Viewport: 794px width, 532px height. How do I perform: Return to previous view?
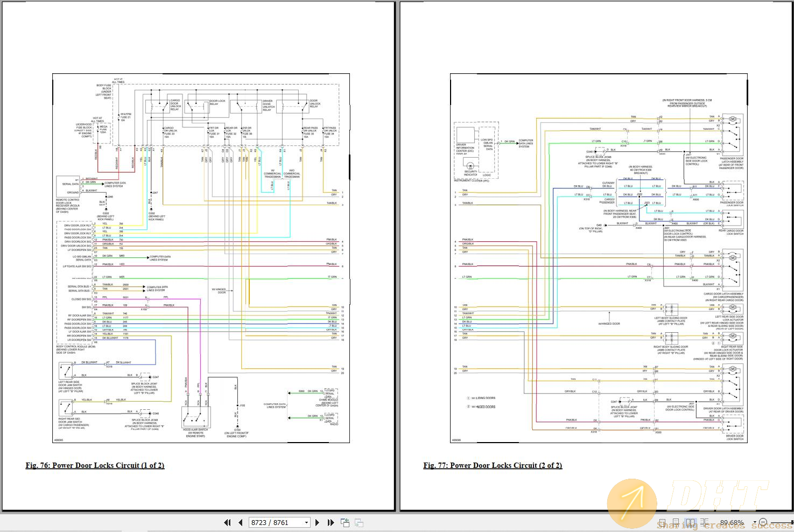(x=345, y=522)
